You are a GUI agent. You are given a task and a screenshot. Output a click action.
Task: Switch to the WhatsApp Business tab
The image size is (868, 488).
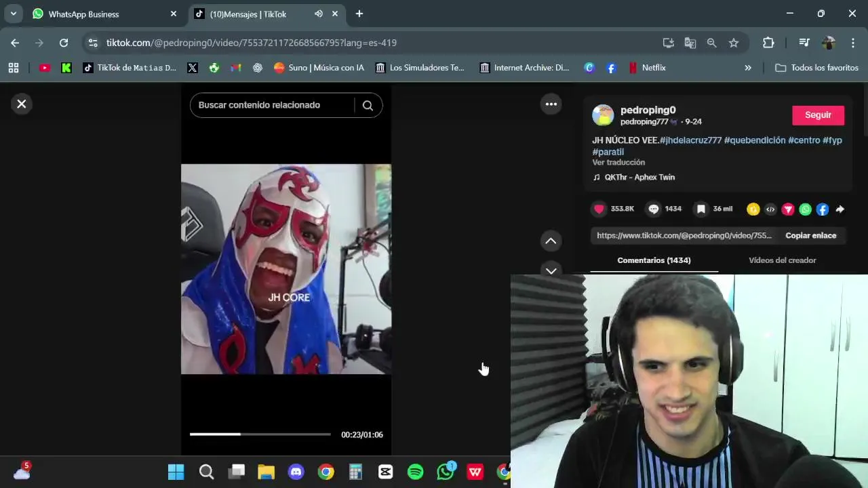pos(104,14)
